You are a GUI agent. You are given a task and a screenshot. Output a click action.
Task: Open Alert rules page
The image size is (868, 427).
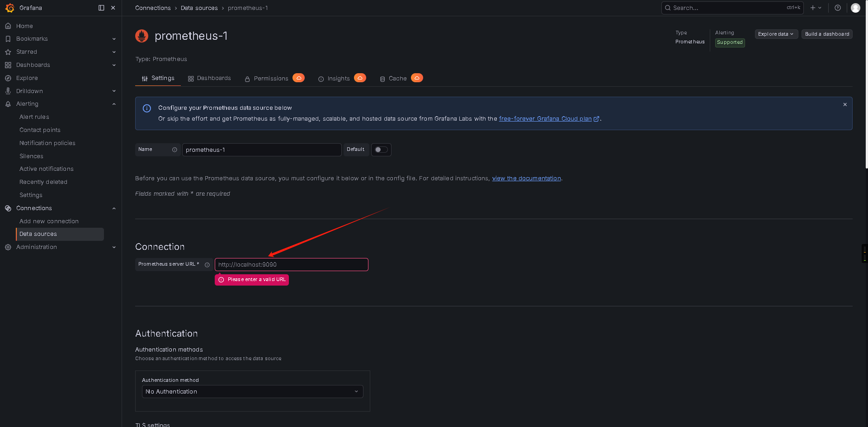click(x=34, y=117)
